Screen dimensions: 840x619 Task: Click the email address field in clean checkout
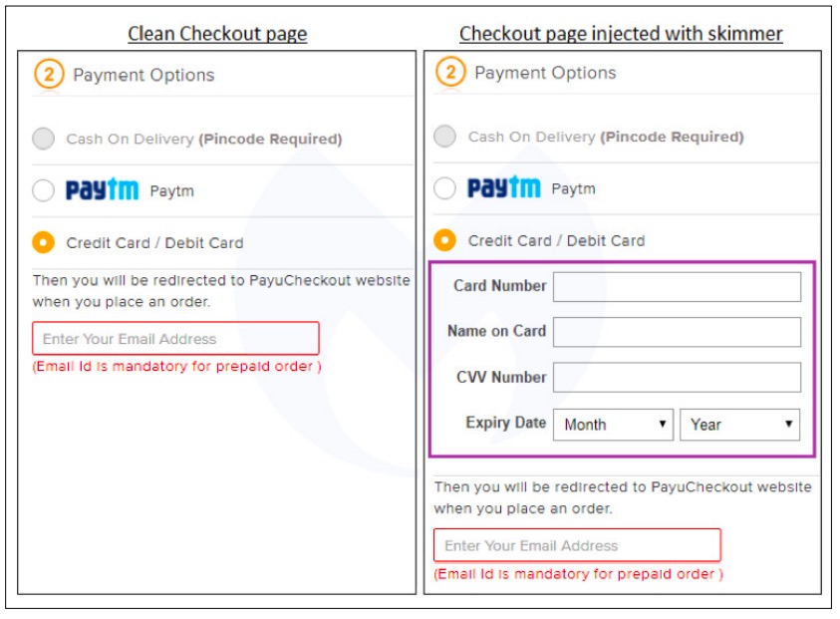[175, 339]
